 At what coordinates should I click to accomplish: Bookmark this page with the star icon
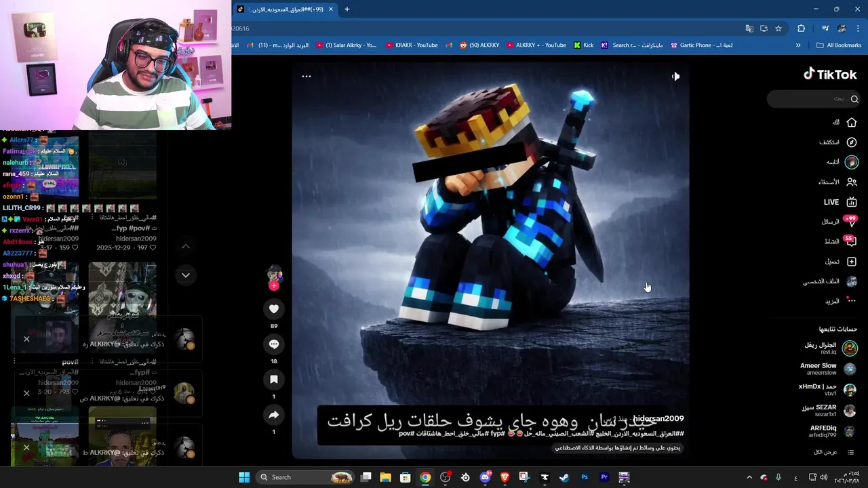coord(778,28)
